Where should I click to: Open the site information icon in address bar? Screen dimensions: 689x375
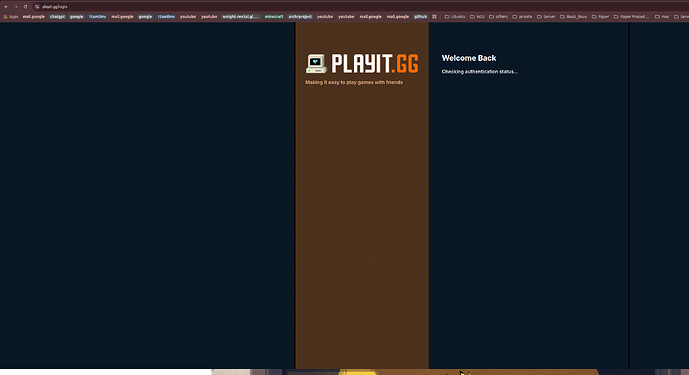(x=37, y=7)
